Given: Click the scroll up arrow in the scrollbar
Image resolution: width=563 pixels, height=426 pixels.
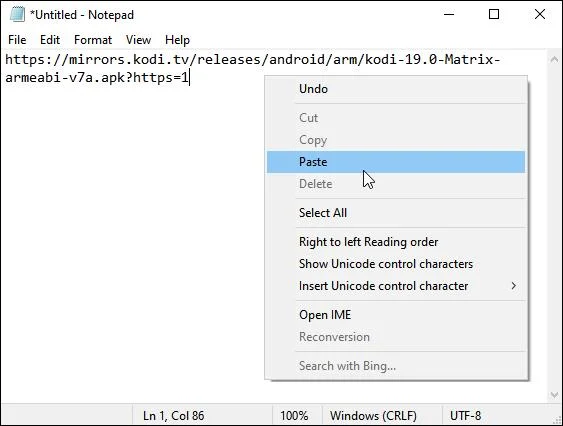Looking at the screenshot, I should (x=554, y=59).
